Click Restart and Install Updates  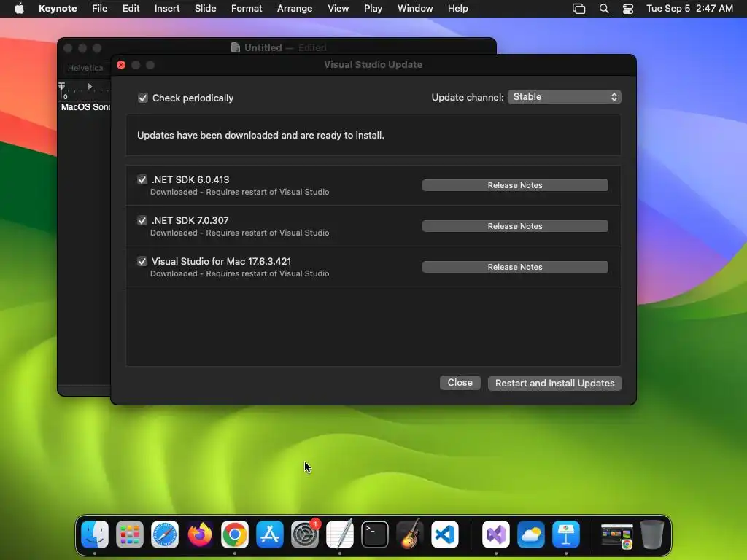coord(555,384)
